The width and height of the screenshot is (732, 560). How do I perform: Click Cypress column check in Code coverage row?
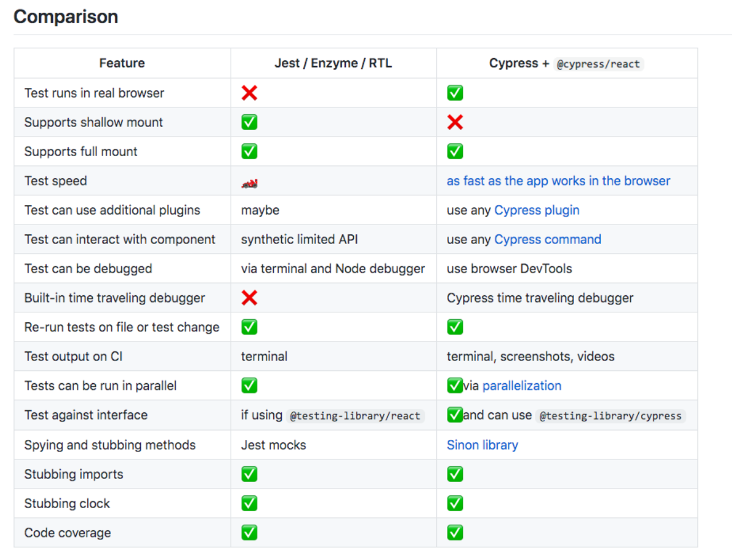455,533
